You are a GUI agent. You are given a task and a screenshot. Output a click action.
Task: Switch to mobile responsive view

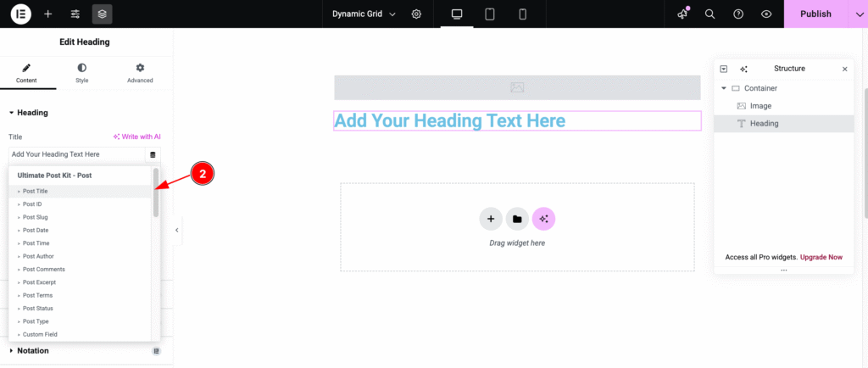coord(522,14)
